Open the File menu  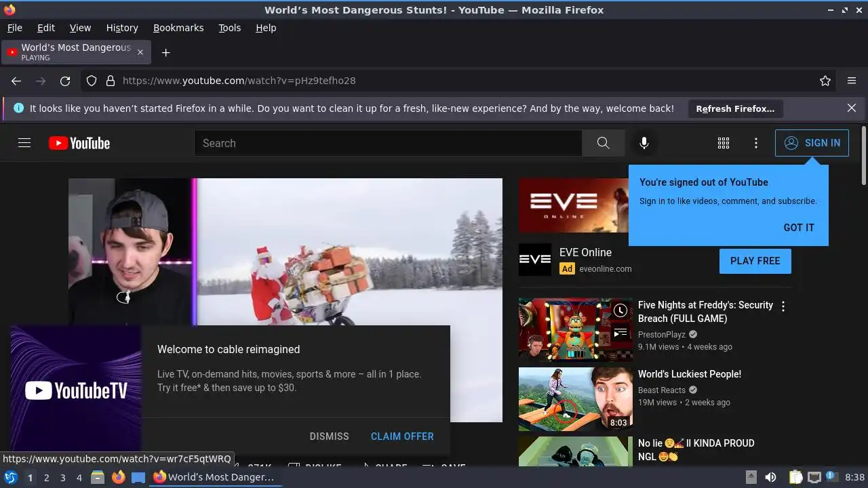[14, 28]
